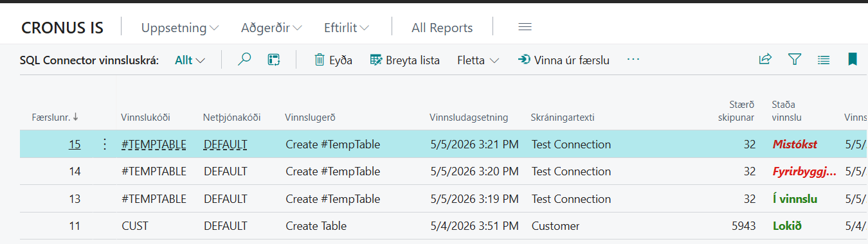
Task: Click the Staða vinnslu column header
Action: (787, 110)
